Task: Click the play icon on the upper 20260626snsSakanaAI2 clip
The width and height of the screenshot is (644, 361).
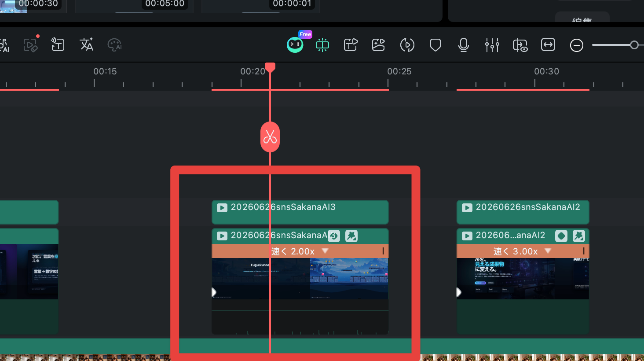Action: click(467, 207)
